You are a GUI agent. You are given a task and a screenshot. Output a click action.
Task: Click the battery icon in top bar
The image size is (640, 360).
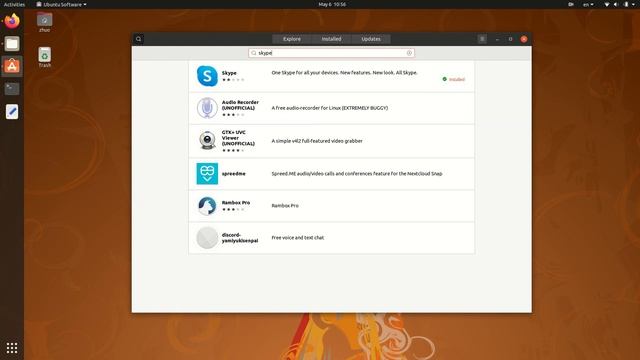click(x=626, y=4)
